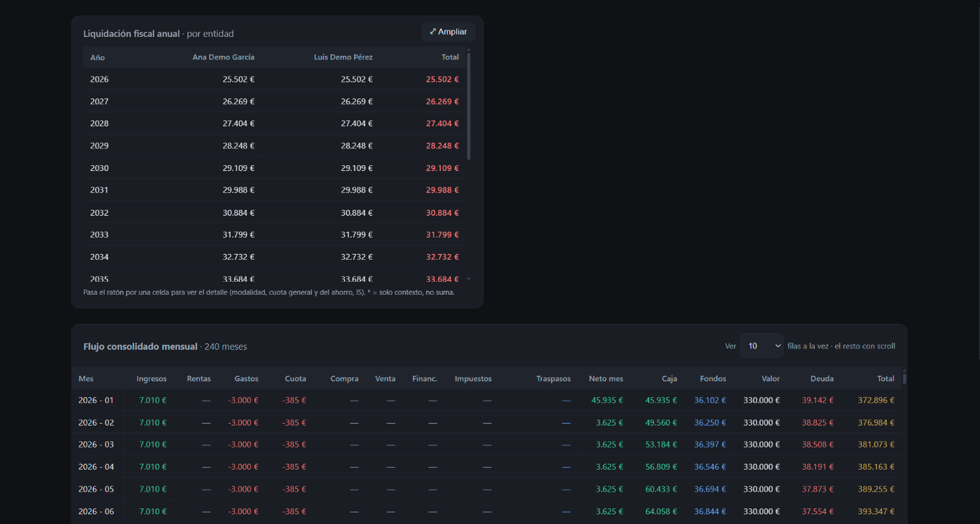
Task: Click the red total 32.732 €
Action: 443,256
